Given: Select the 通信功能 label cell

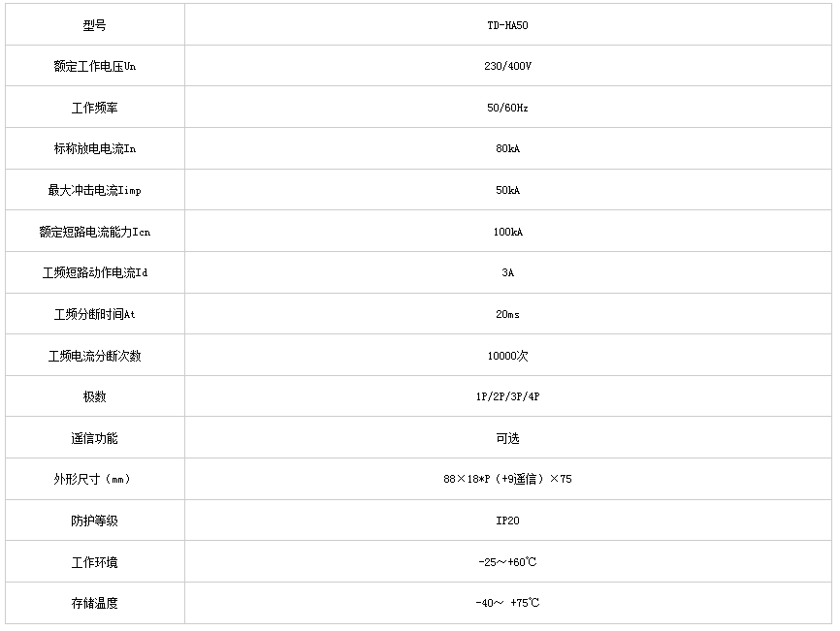Looking at the screenshot, I should pyautogui.click(x=94, y=439).
